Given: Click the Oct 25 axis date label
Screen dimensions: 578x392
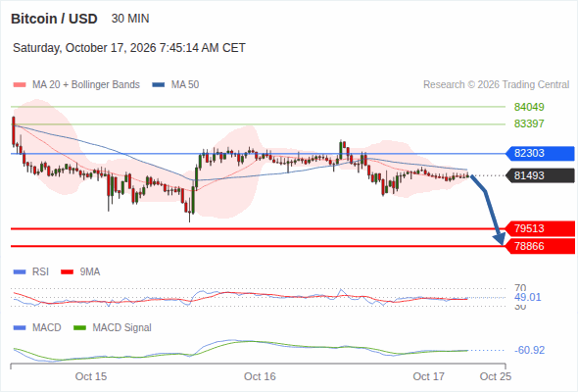Looking at the screenshot, I should (x=496, y=376).
